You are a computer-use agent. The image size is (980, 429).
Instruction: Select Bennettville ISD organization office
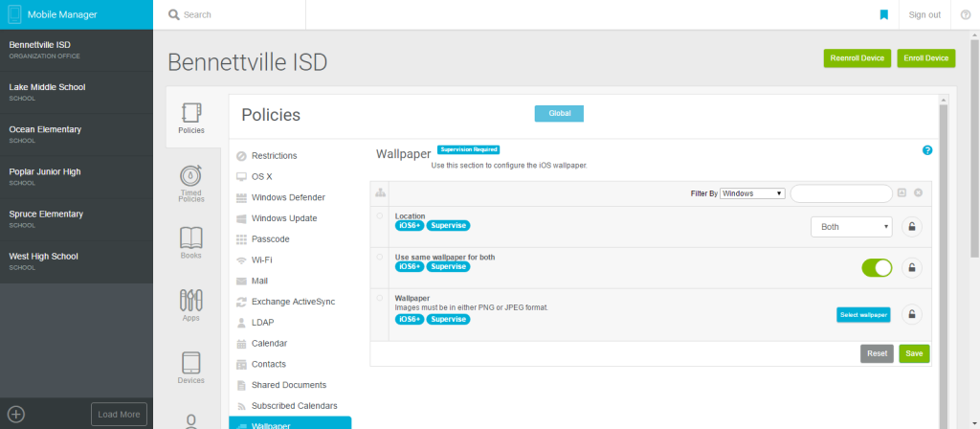(77, 50)
